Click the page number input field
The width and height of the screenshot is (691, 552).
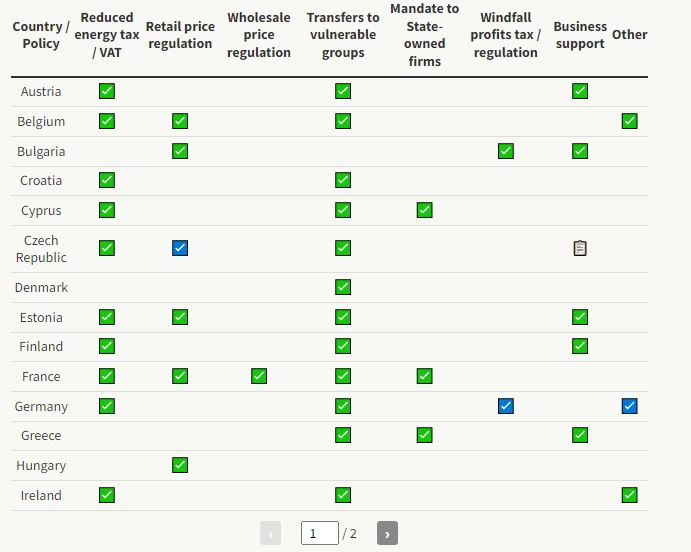click(319, 533)
